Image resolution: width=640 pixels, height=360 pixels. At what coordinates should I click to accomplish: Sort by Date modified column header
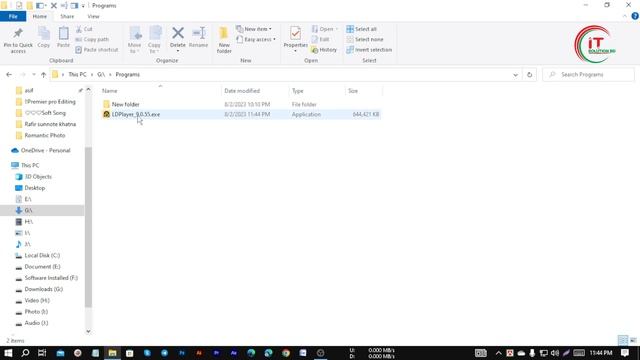pyautogui.click(x=255, y=91)
